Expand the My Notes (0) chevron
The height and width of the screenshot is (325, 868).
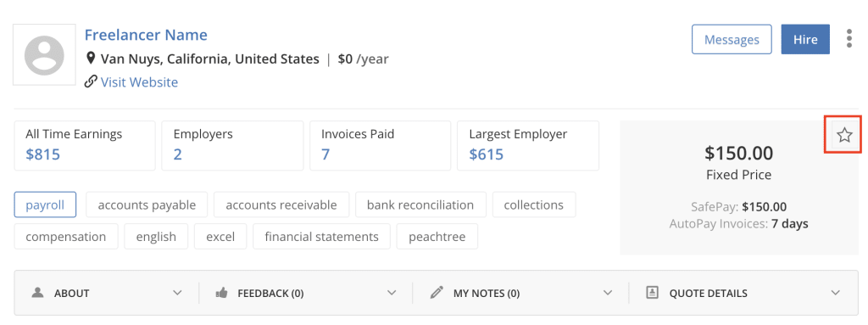[x=608, y=293]
